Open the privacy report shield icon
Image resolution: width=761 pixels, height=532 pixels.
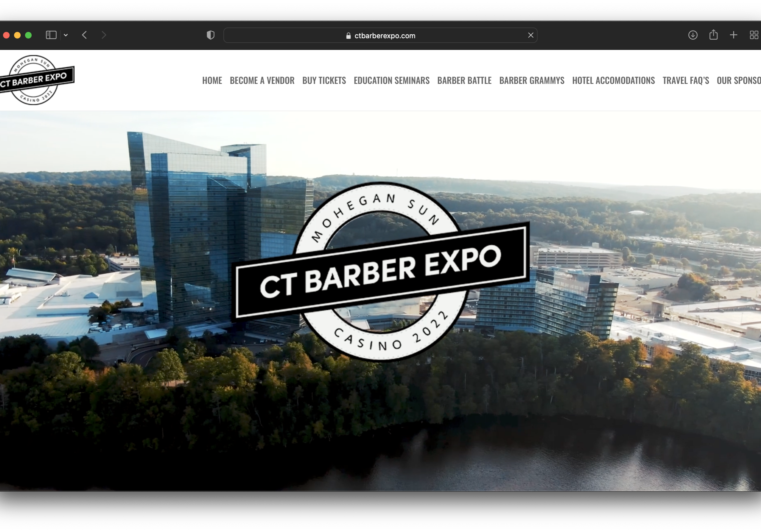[x=211, y=35]
